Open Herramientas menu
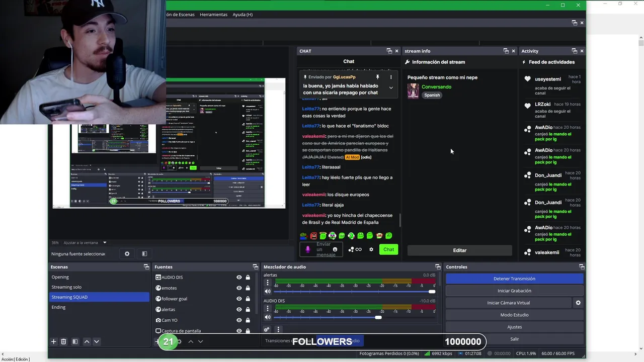This screenshot has height=362, width=644. 213,15
